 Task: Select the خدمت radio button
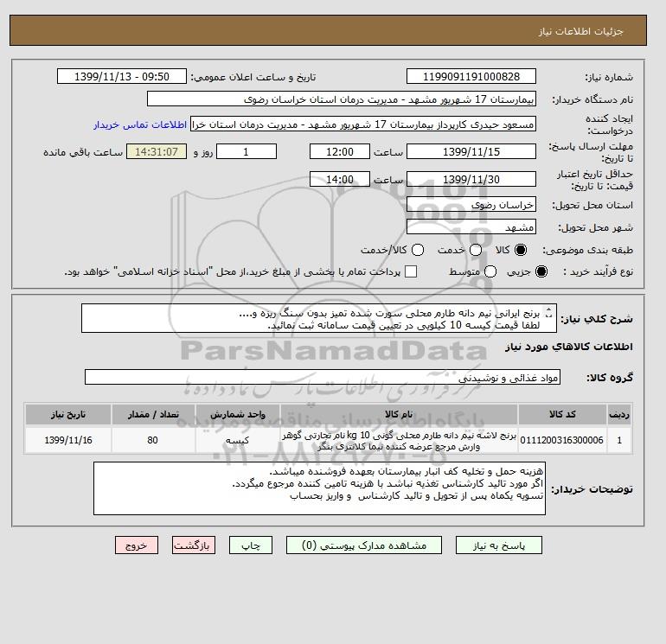[x=476, y=250]
